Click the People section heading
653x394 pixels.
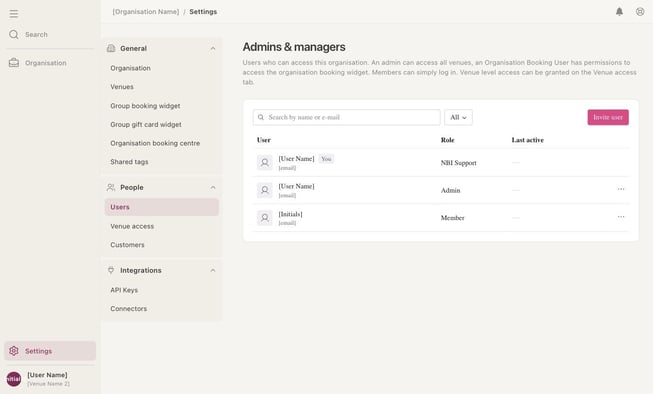132,187
